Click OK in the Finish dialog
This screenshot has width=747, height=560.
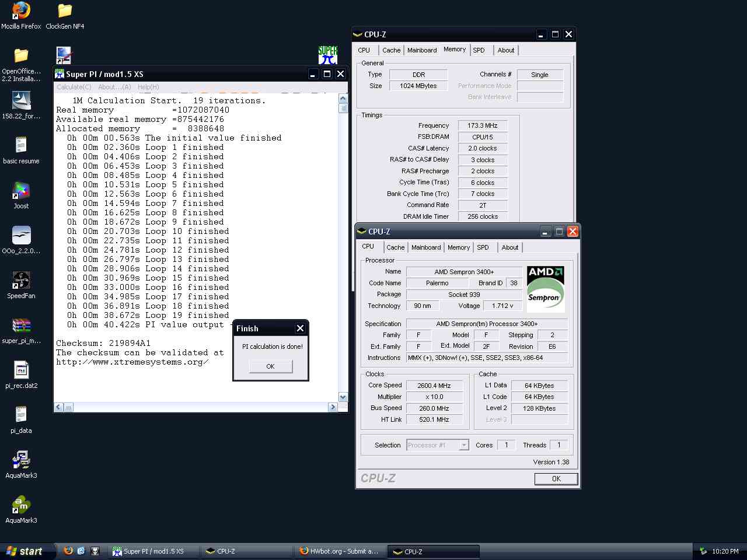[x=270, y=366]
